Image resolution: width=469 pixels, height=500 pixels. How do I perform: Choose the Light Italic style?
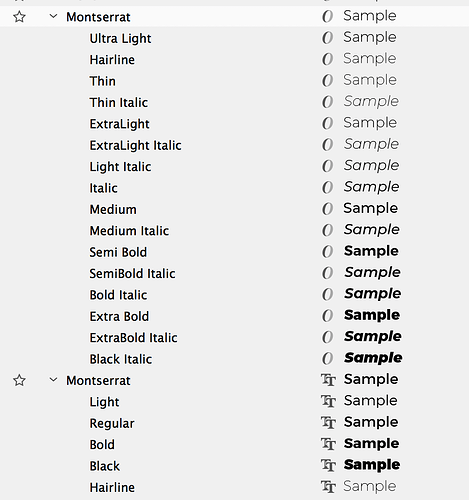120,167
